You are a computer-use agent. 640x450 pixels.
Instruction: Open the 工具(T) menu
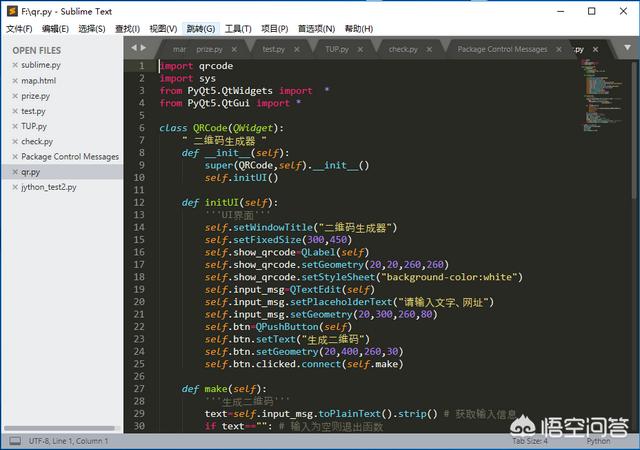pos(238,29)
